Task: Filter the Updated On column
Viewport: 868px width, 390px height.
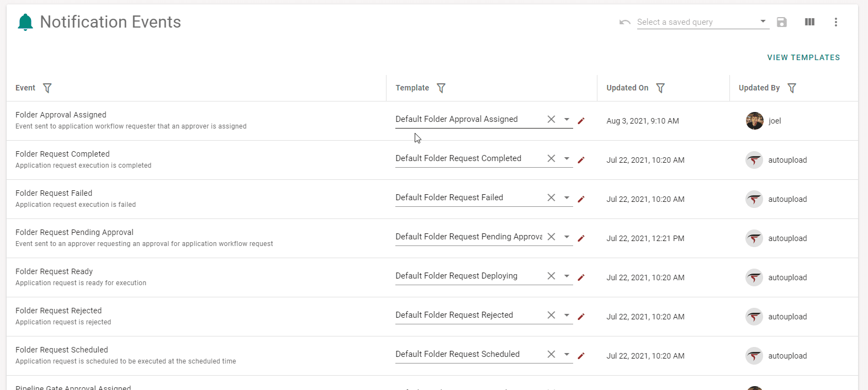Action: tap(660, 88)
